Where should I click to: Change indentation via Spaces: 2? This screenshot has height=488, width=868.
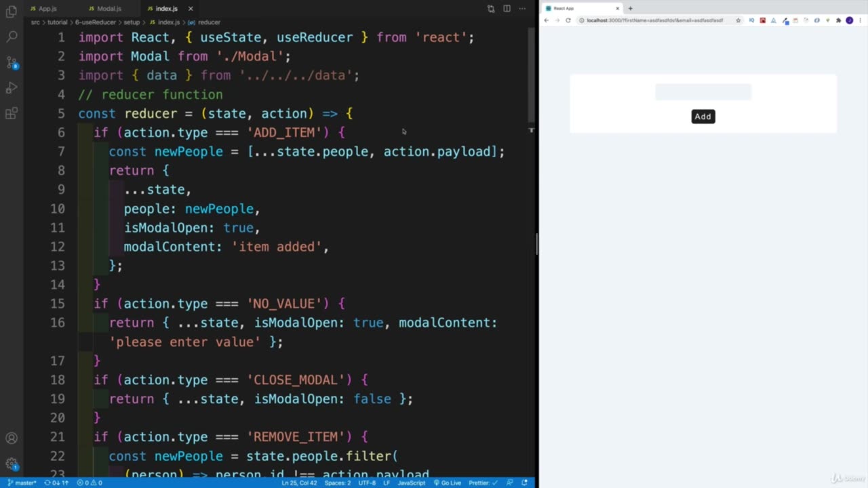pos(338,483)
